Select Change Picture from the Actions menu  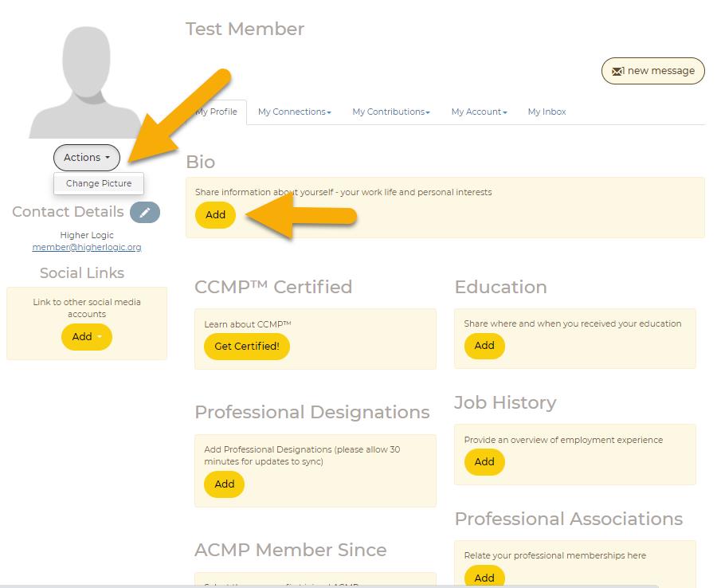click(x=98, y=183)
